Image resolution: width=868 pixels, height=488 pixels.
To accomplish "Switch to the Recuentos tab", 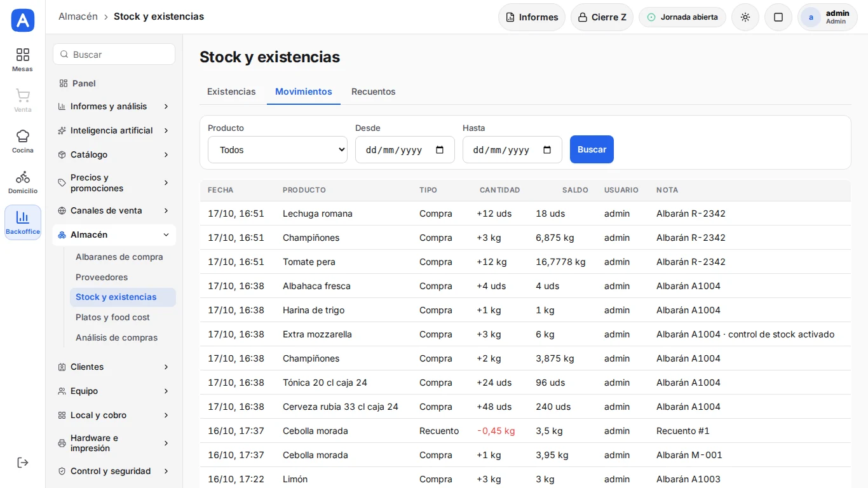I will click(x=374, y=91).
